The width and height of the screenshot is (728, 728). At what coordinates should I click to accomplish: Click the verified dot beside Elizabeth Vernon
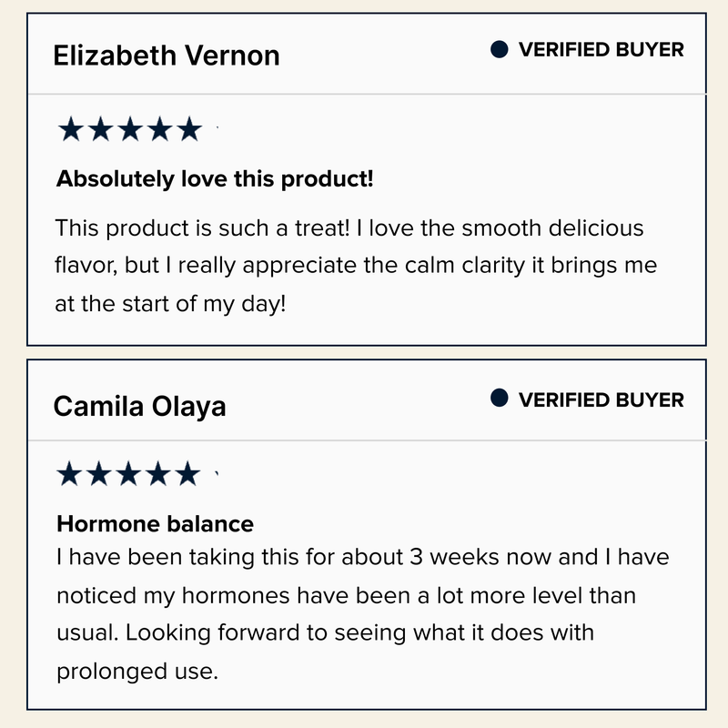(499, 49)
